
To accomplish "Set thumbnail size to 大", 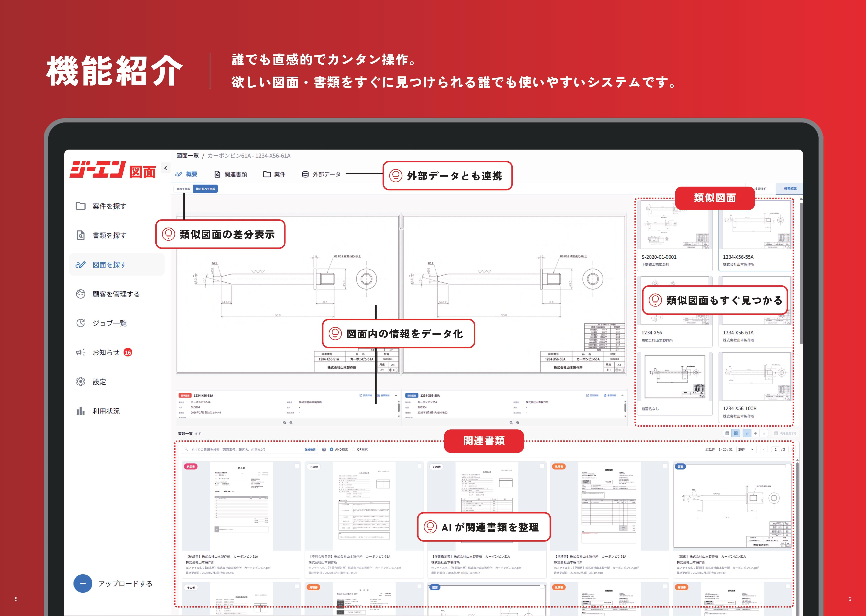I will tap(764, 433).
